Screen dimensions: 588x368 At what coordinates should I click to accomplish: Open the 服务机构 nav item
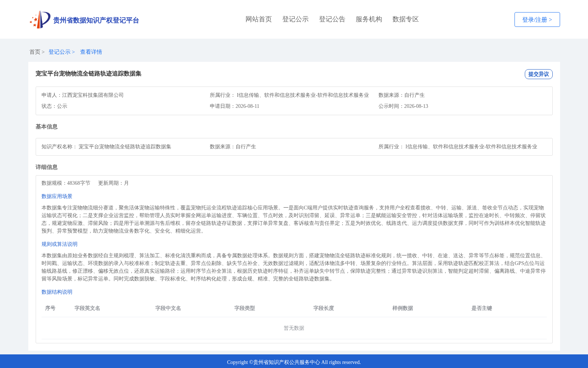tap(369, 19)
